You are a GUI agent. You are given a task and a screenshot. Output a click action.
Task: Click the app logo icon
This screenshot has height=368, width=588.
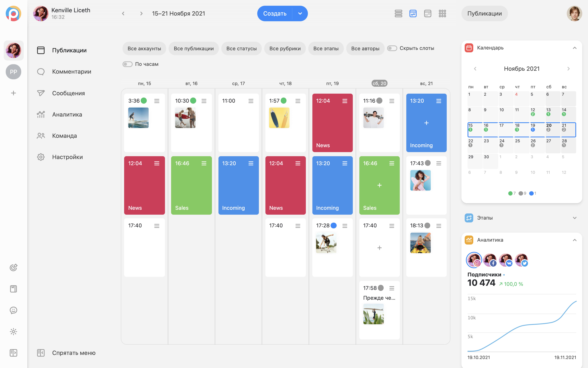pyautogui.click(x=13, y=13)
